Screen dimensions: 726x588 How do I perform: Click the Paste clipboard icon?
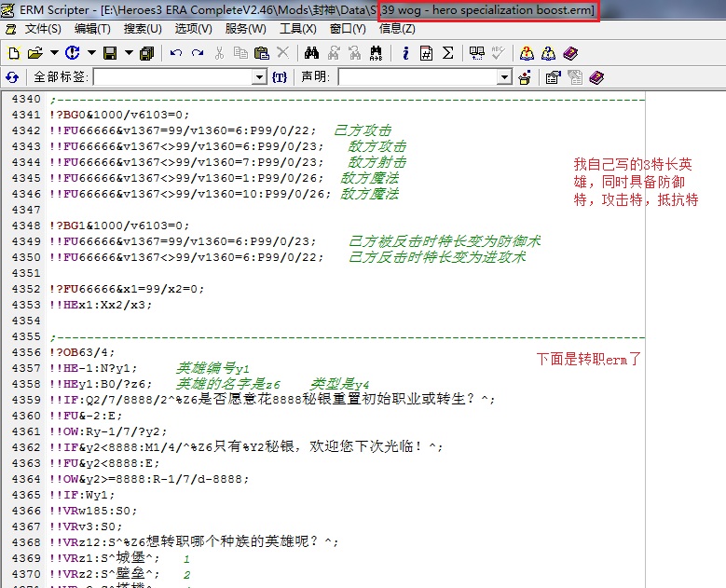tap(261, 53)
